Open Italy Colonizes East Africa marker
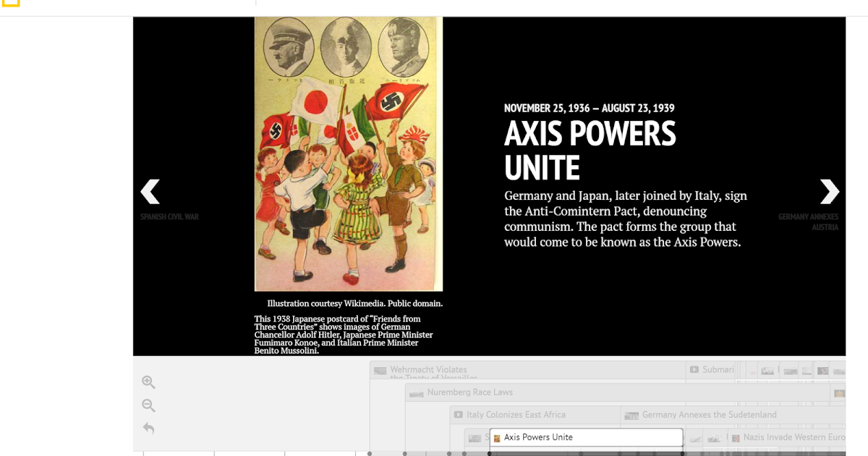868x456 pixels. [x=535, y=415]
